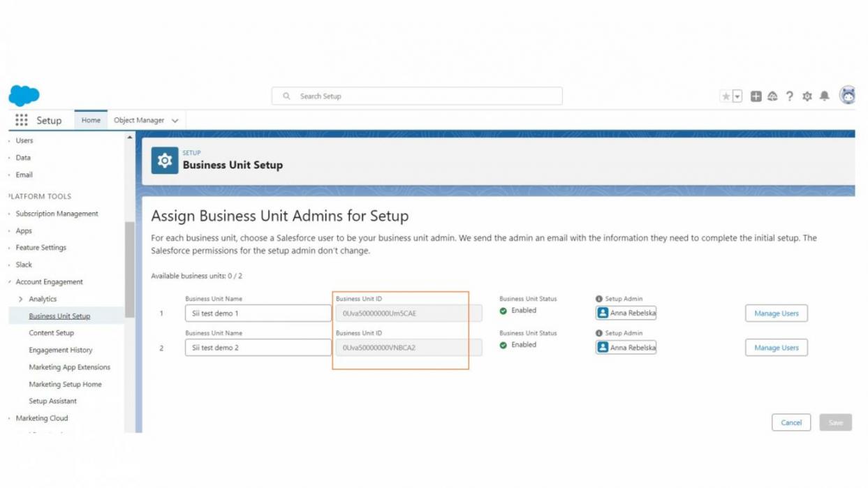
Task: Click the user icon beside Anna Rebelska in row 1
Action: (603, 313)
